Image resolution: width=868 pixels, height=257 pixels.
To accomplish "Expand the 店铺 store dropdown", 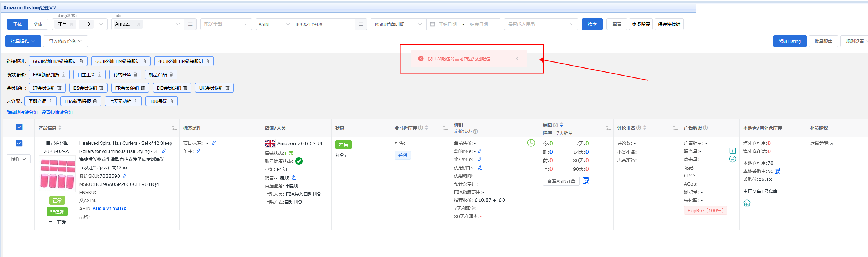I will [x=178, y=24].
